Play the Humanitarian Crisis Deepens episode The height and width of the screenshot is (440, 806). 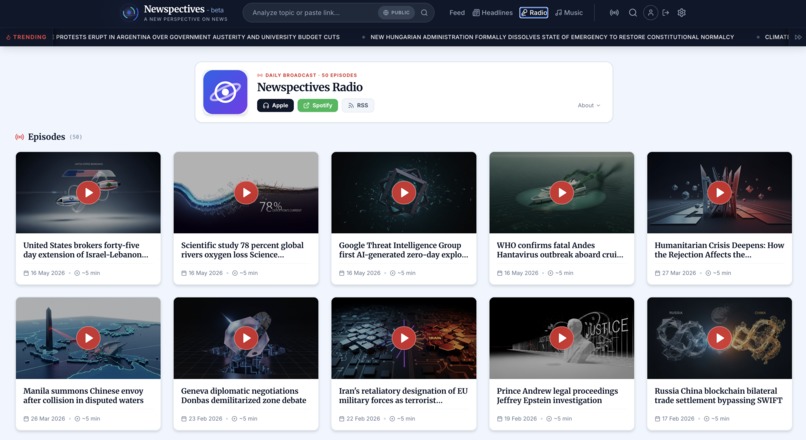click(720, 193)
